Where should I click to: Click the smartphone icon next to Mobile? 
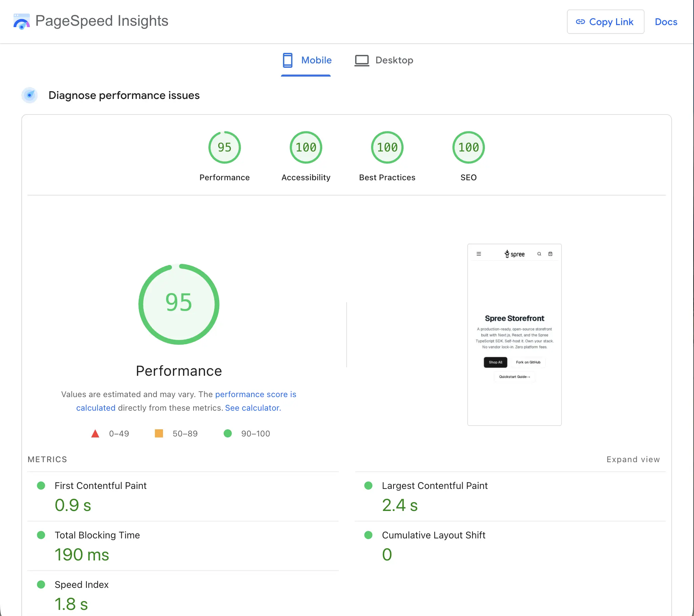pos(288,60)
